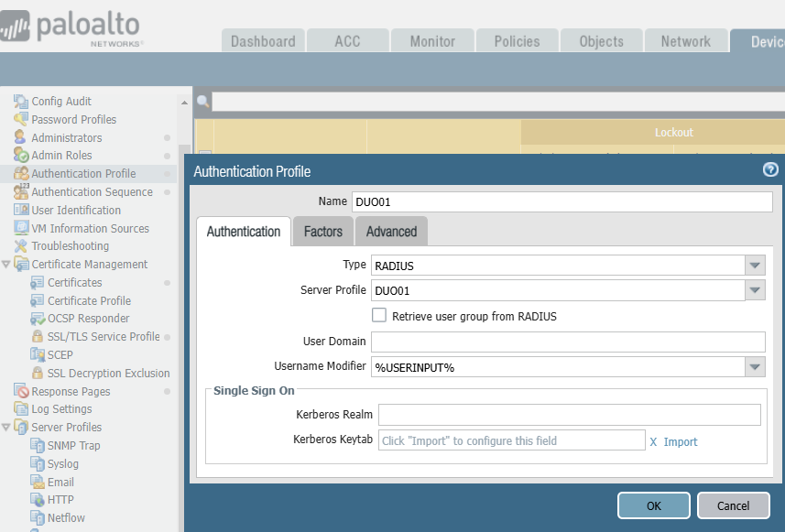785x532 pixels.
Task: Select User Identification label in the tree
Action: 76,211
